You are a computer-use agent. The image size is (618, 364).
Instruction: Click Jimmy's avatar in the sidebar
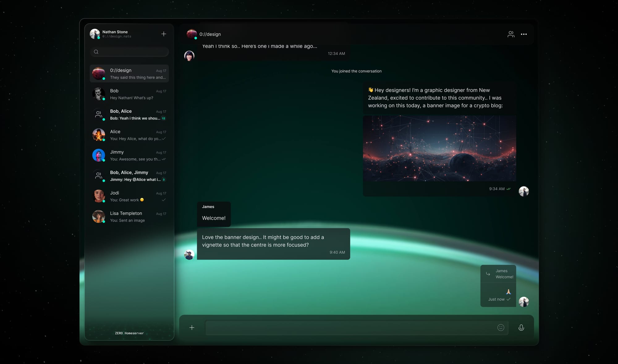click(x=99, y=155)
